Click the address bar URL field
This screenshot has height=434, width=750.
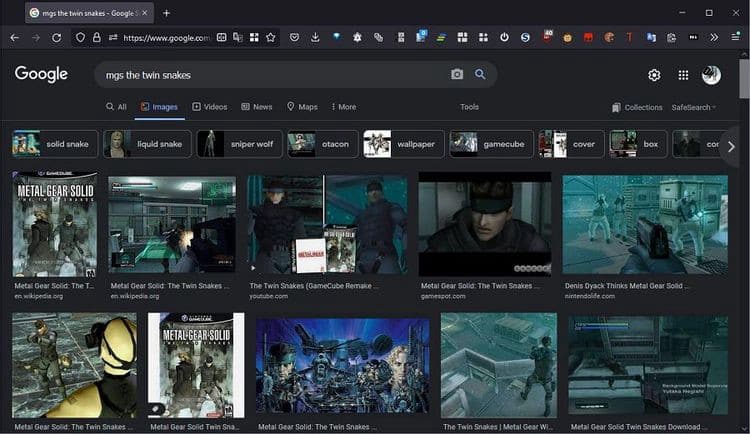(x=166, y=38)
